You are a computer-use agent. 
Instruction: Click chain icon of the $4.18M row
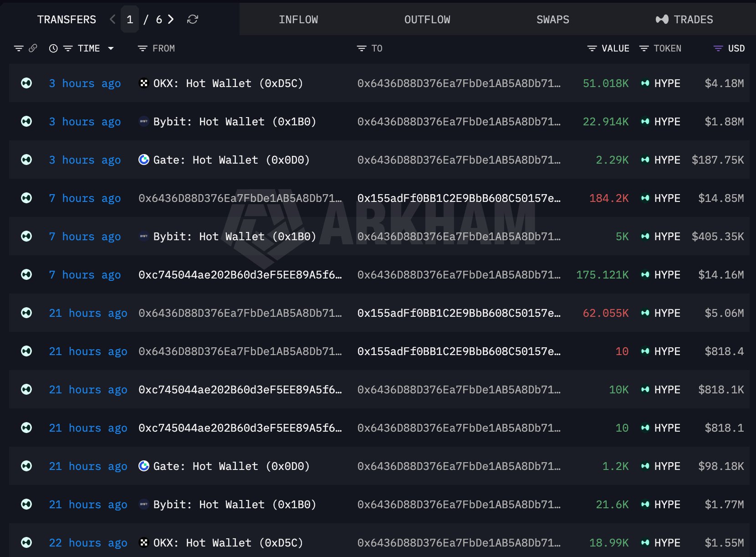26,83
